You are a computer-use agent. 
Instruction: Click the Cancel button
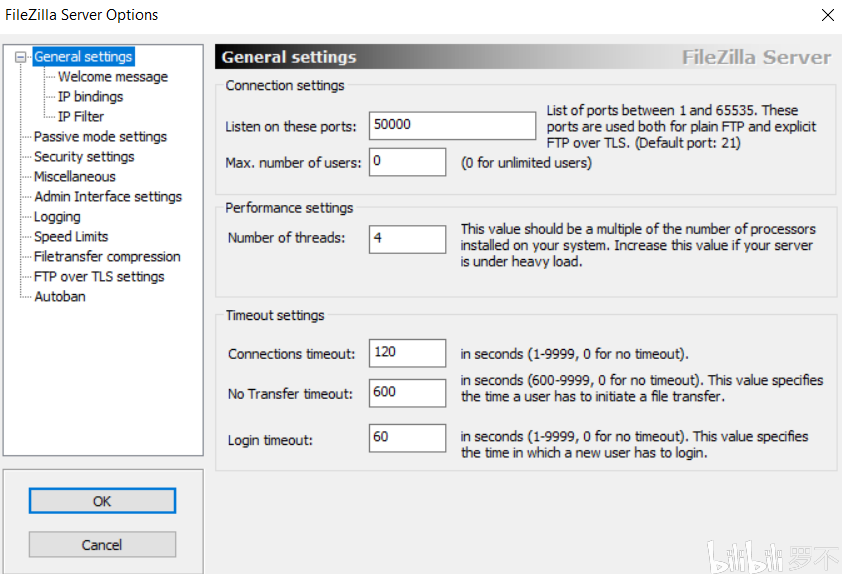(x=102, y=544)
